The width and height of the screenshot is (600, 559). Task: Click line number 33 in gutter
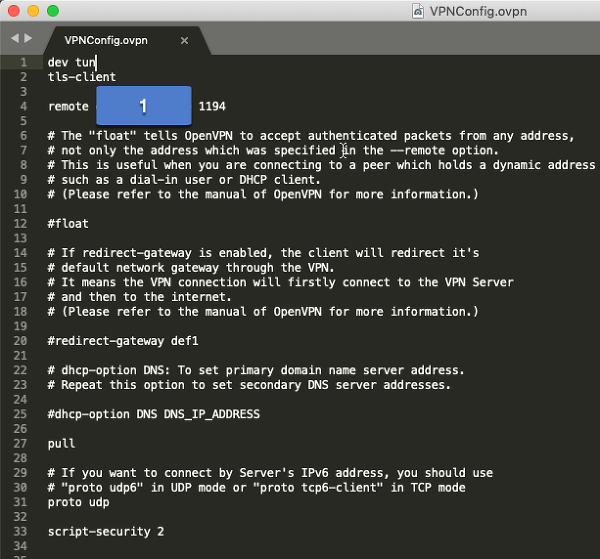tap(21, 531)
